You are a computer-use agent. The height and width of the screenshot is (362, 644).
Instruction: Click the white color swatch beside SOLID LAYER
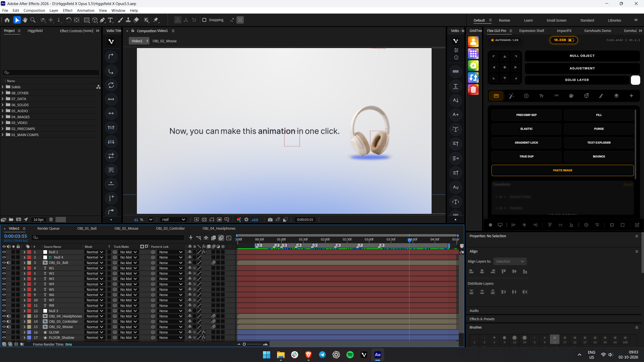point(635,80)
